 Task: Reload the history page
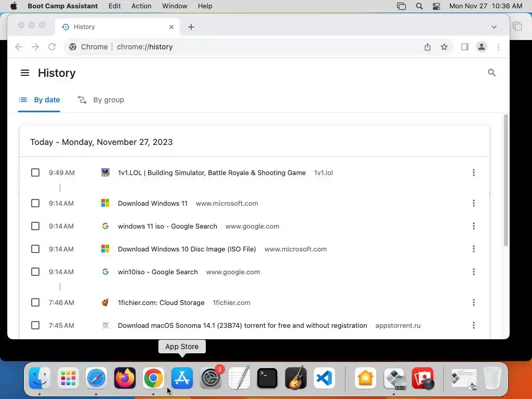(x=52, y=47)
